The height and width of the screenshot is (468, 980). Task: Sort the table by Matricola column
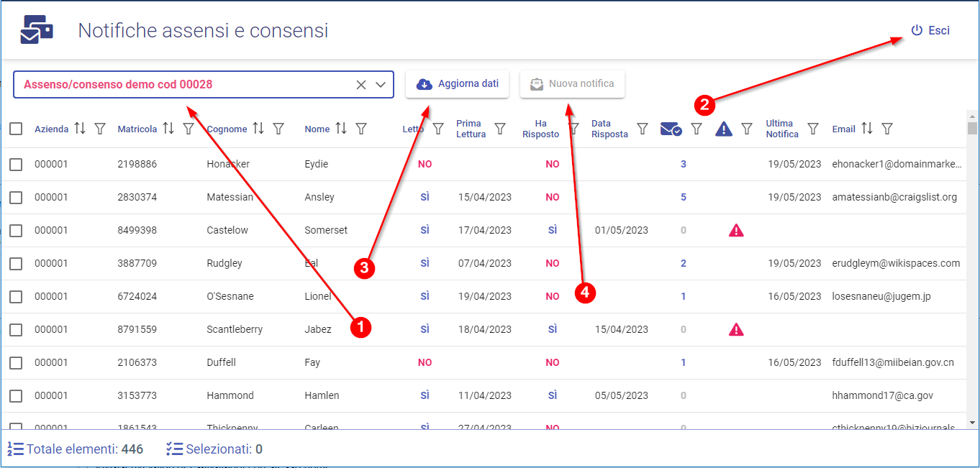tap(168, 129)
